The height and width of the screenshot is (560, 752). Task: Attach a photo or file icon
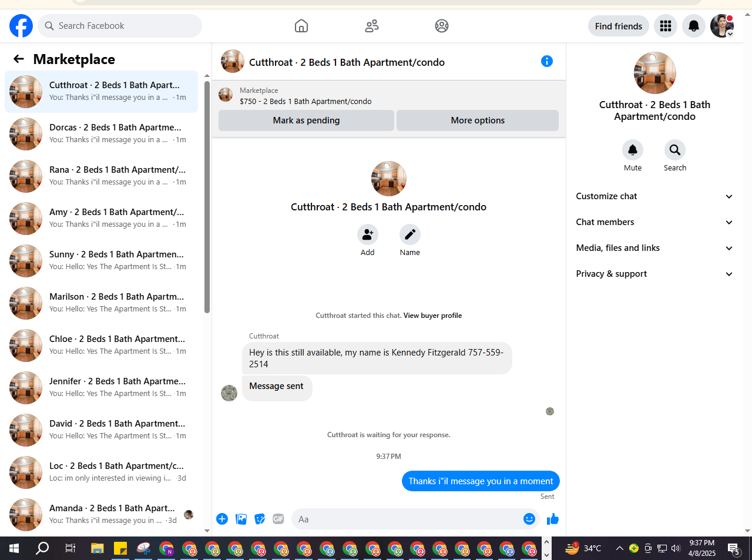click(241, 519)
